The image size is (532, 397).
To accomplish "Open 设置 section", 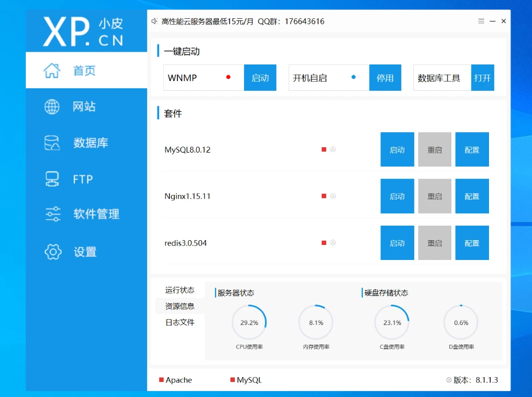I will (87, 252).
